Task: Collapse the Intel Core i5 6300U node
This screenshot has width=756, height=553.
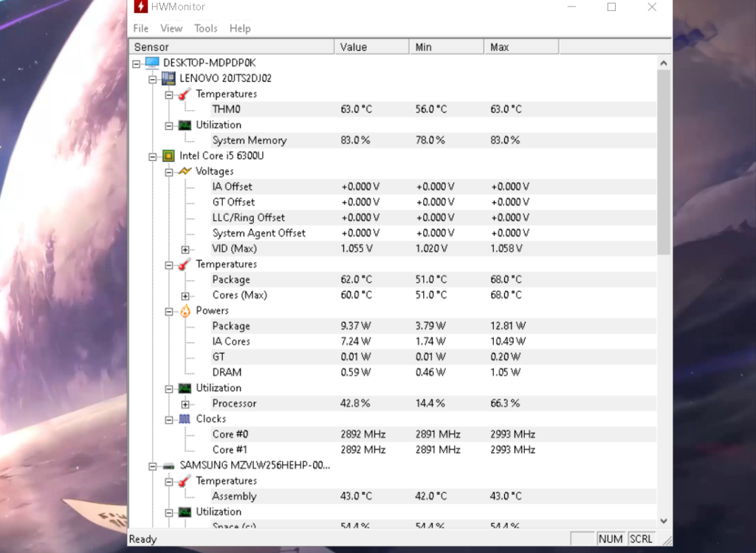Action: (153, 157)
